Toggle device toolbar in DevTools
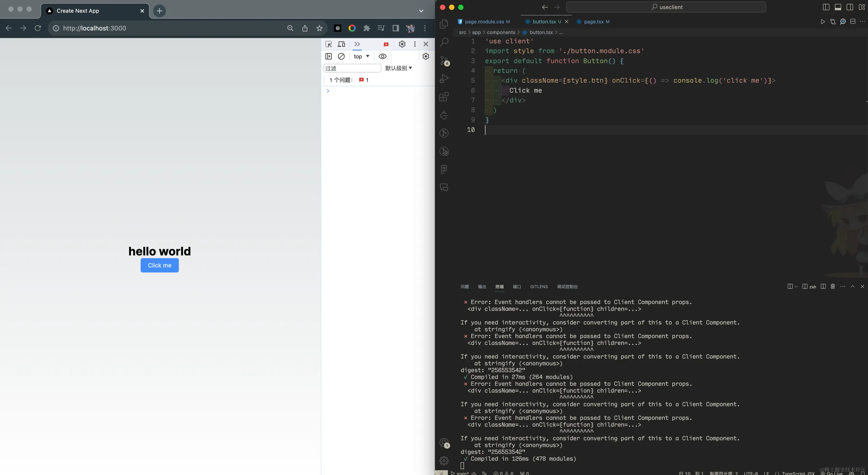Screen dimensions: 868x475 (341, 44)
